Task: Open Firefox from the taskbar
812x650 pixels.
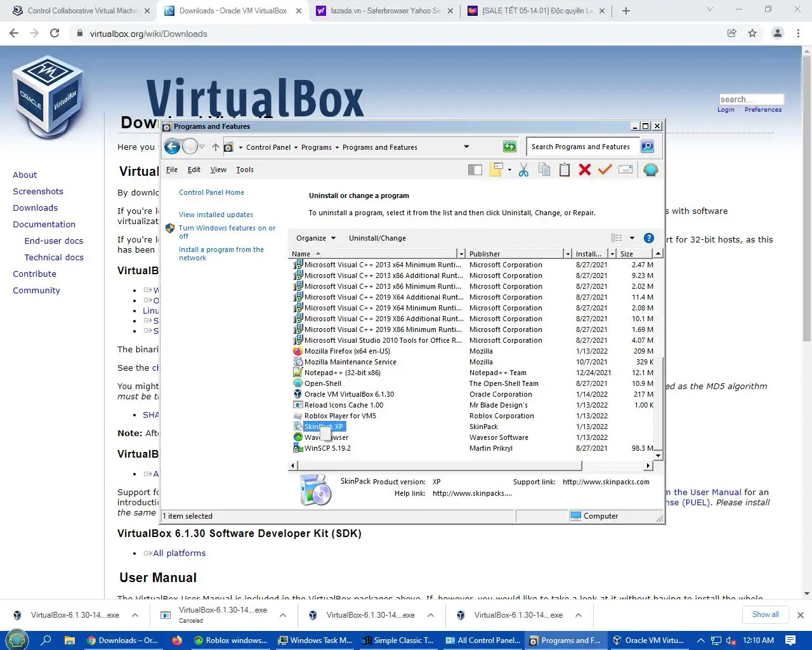Action: [177, 640]
